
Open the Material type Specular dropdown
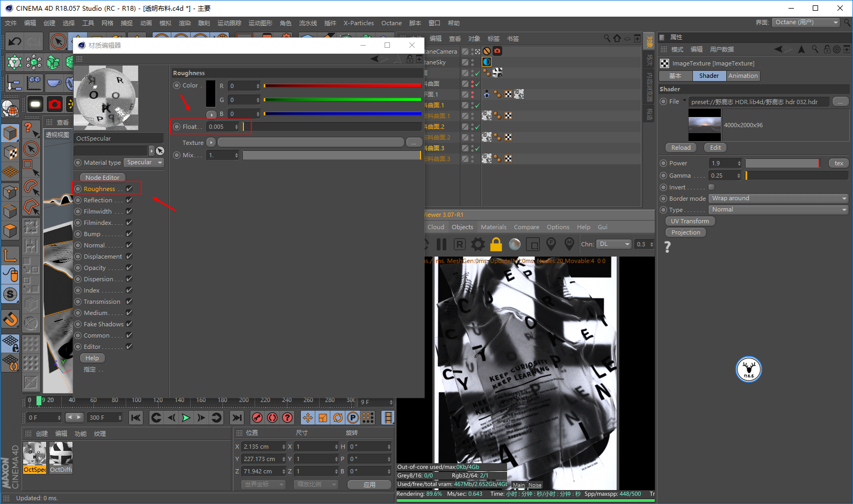point(144,163)
